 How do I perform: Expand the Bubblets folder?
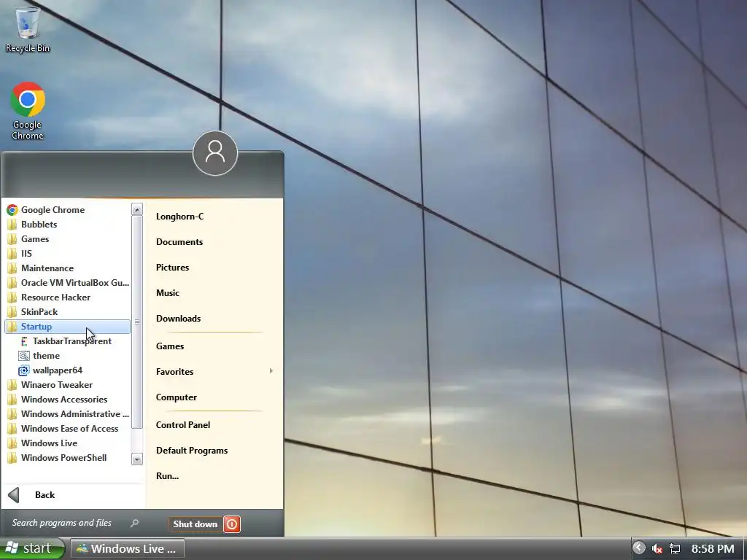(x=67, y=225)
